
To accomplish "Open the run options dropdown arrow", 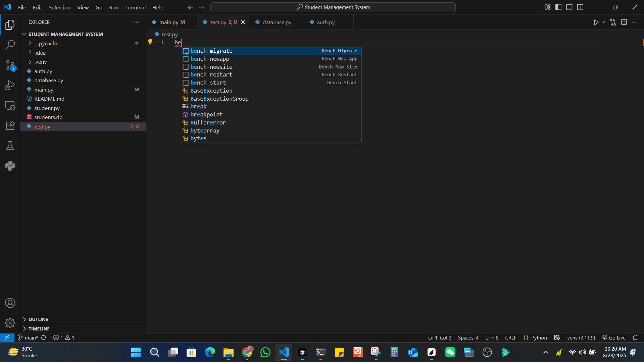I will click(x=603, y=22).
